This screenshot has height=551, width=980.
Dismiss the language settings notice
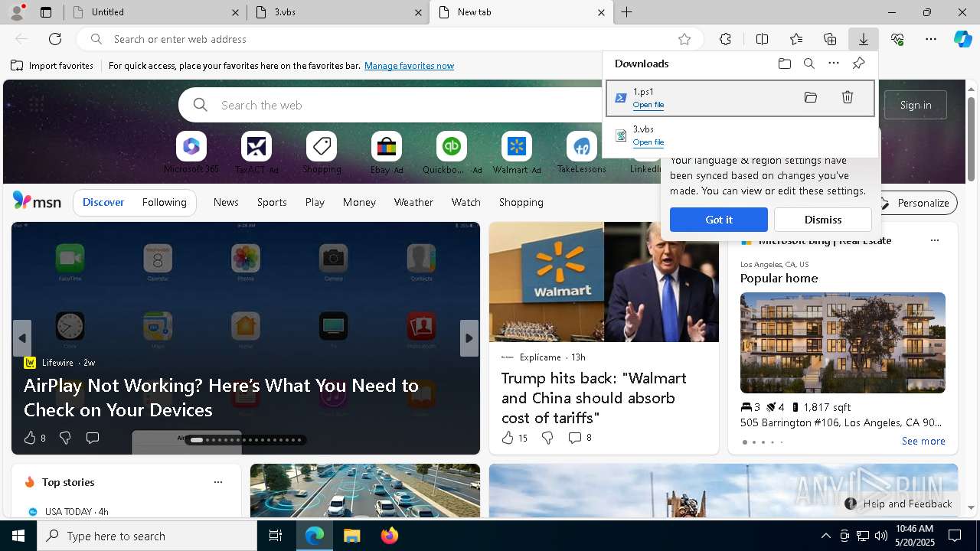[823, 220]
